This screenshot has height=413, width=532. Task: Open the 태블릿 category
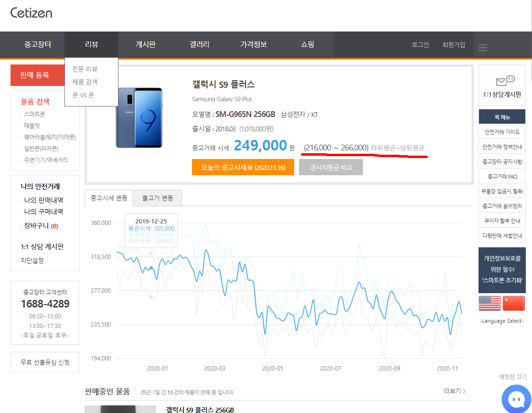point(32,126)
